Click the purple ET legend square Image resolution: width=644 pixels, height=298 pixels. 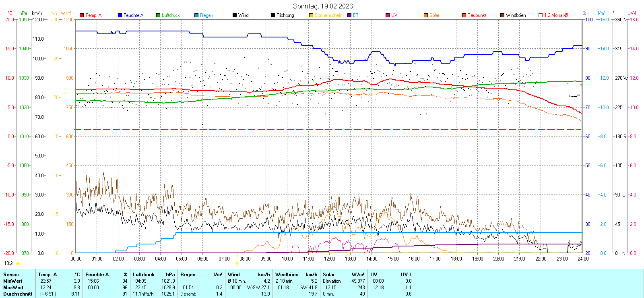349,15
